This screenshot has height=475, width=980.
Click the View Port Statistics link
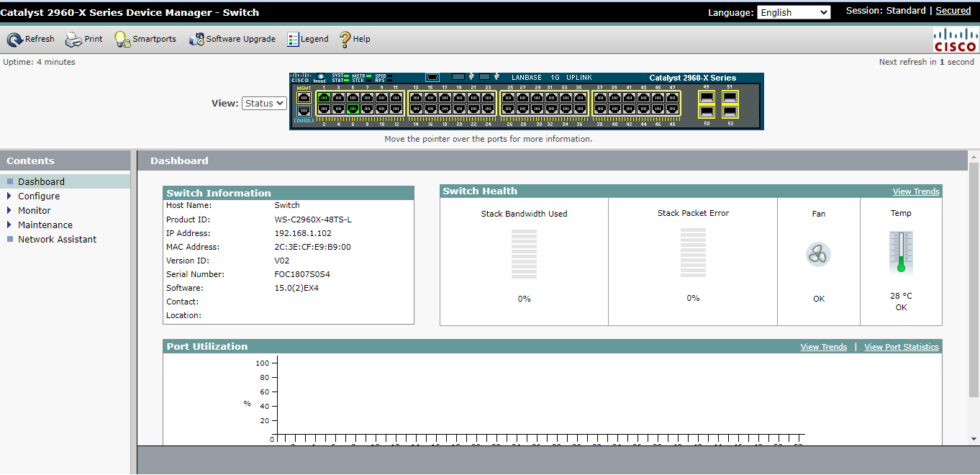pos(901,347)
